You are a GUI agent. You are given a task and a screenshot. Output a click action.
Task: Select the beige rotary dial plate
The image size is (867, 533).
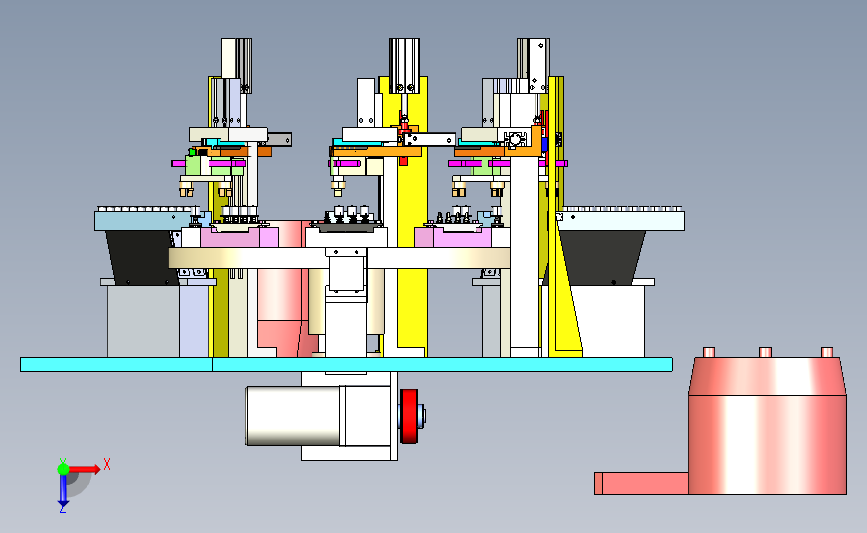click(340, 258)
